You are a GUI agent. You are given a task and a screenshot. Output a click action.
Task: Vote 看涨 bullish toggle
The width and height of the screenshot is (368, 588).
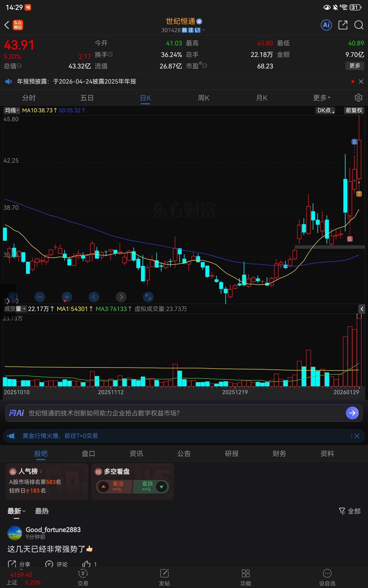pyautogui.click(x=114, y=487)
